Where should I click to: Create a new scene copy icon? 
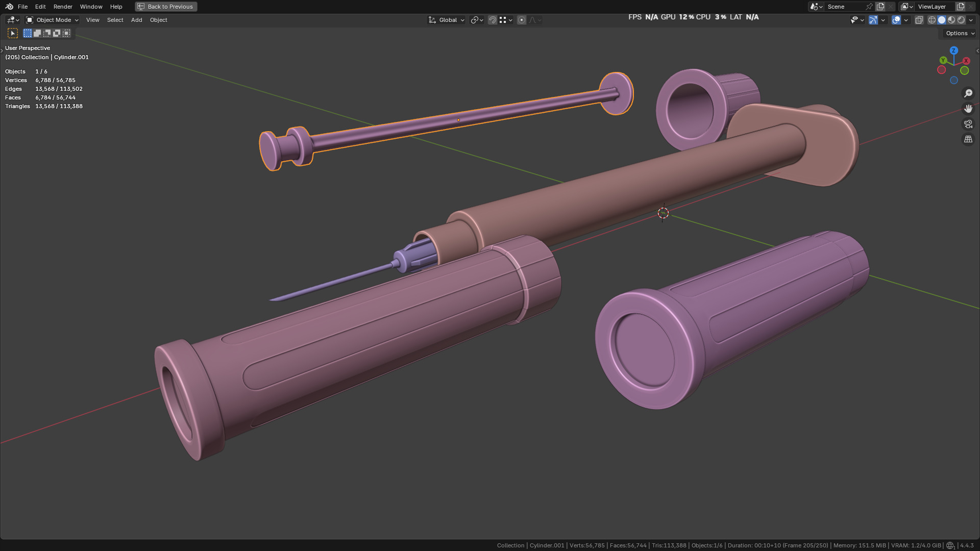point(880,7)
